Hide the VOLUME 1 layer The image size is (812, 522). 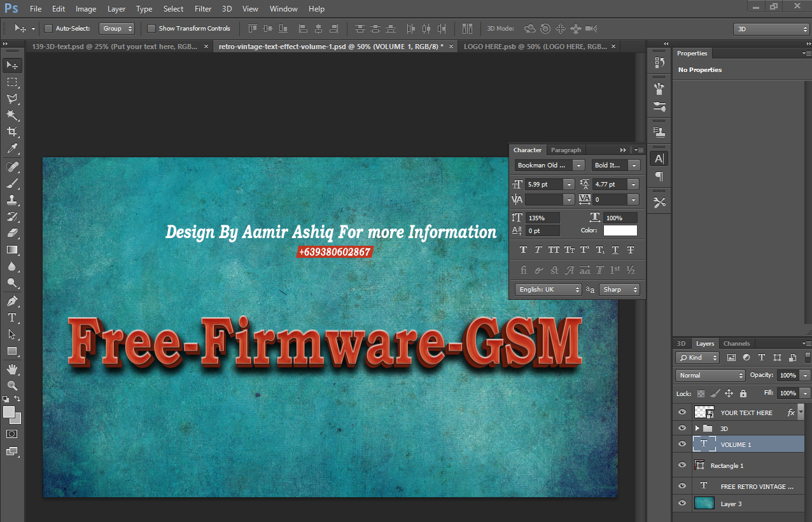(x=682, y=444)
